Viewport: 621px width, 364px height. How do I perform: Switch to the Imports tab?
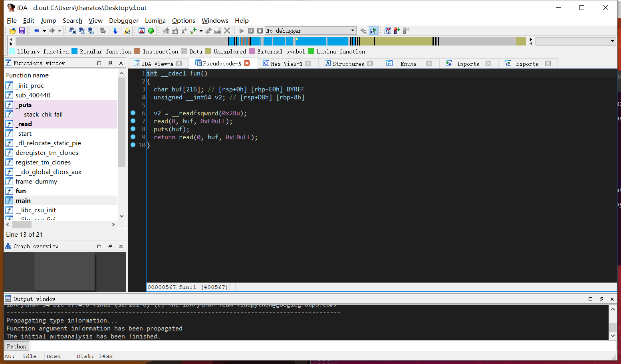click(x=468, y=63)
